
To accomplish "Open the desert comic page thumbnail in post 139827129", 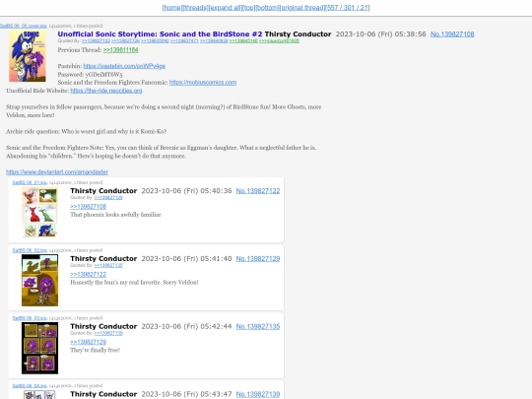I will click(39, 280).
